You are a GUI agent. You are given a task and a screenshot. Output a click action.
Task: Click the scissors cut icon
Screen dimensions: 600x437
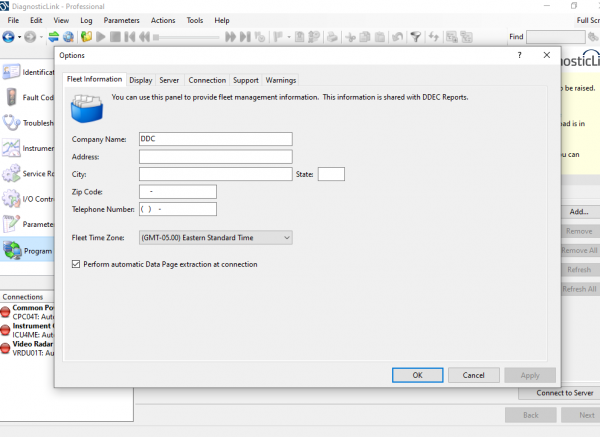350,37
